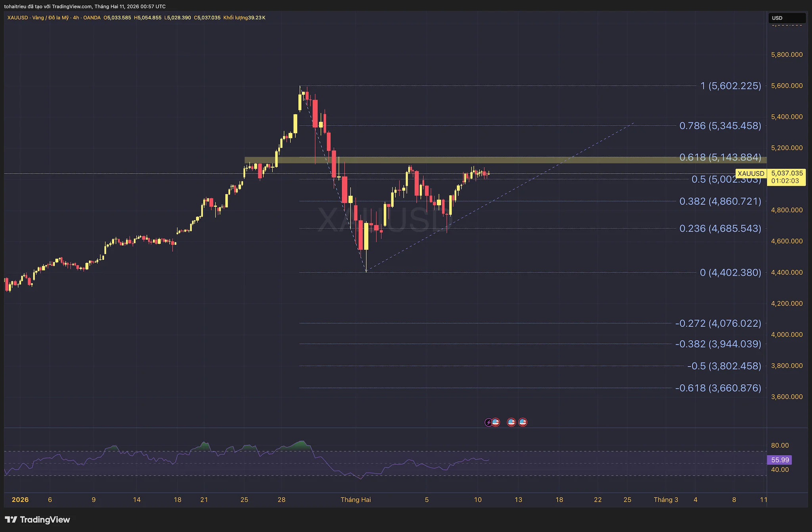Click the XAUUSD symbol title in chart header
812x532 pixels.
18,18
